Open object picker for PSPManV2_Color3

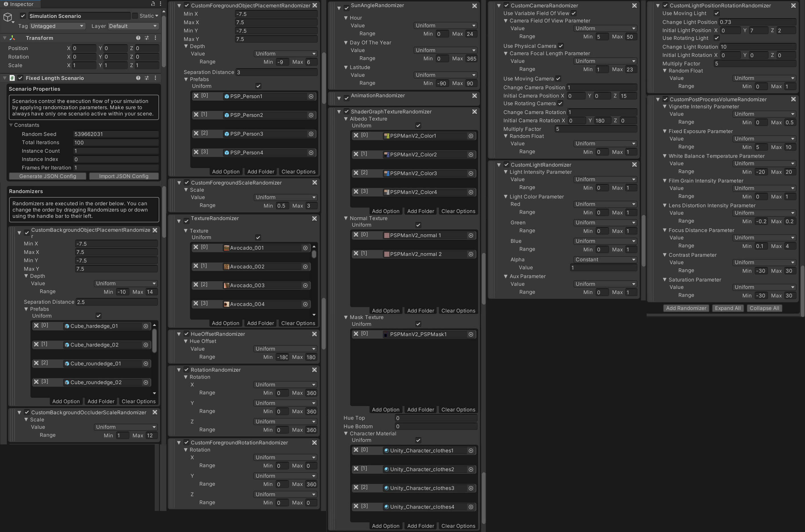(471, 173)
